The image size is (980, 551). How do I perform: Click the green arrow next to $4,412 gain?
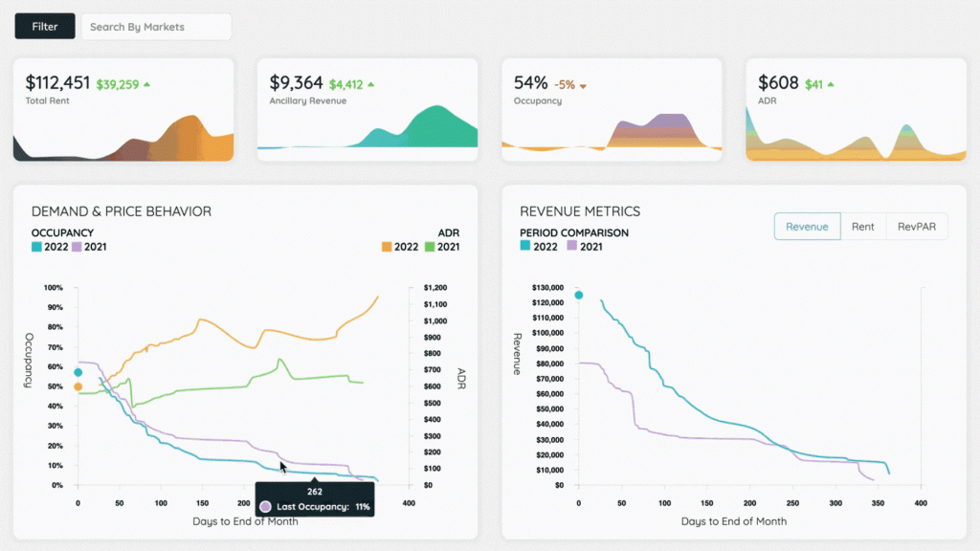coord(368,83)
